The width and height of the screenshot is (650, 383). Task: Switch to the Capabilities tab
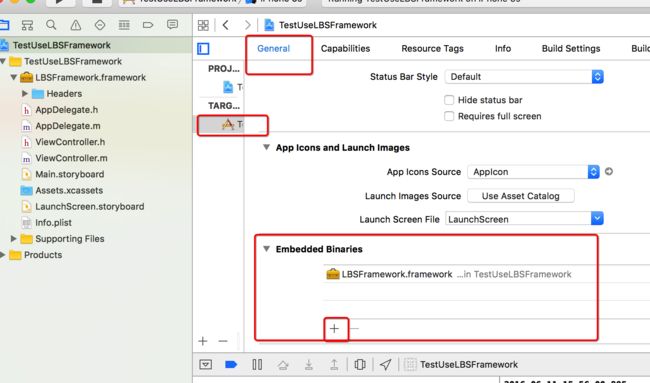345,48
